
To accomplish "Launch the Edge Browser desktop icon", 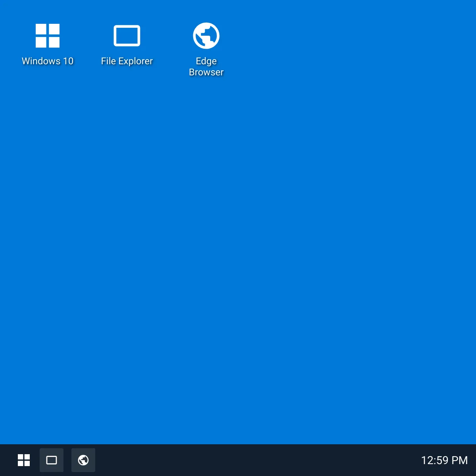I will tap(206, 50).
